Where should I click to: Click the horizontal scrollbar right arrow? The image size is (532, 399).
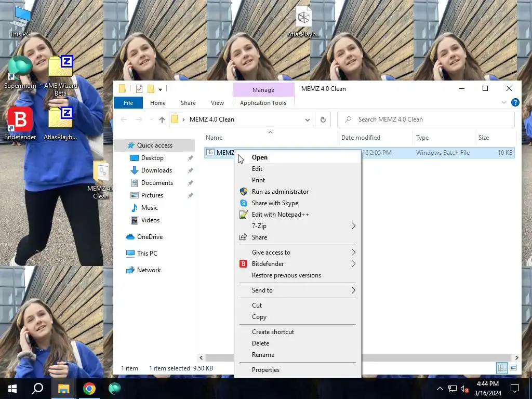(x=516, y=357)
